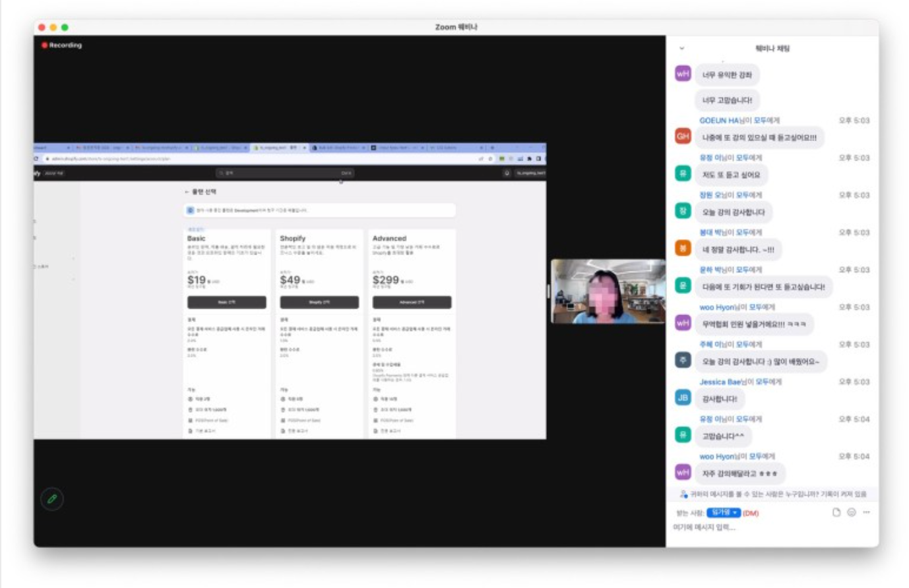Screen dimensions: 909x588
Task: Click the wH avatar beside top message
Action: 683,74
